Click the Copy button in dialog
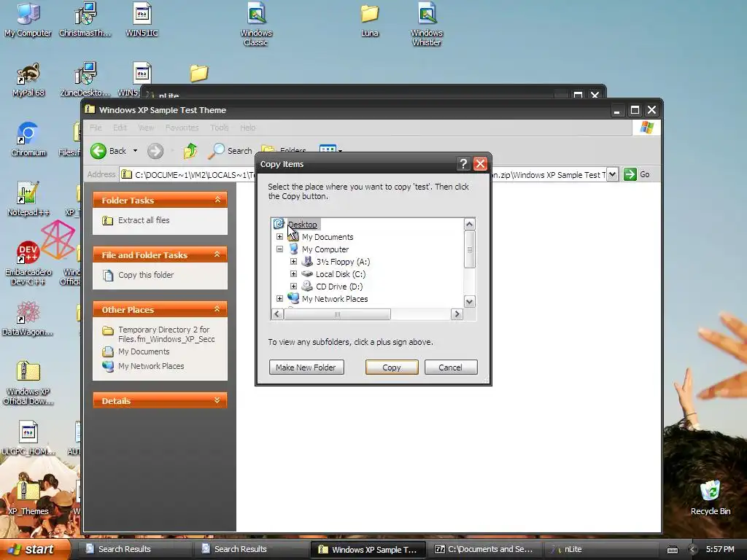This screenshot has width=747, height=560. click(392, 367)
